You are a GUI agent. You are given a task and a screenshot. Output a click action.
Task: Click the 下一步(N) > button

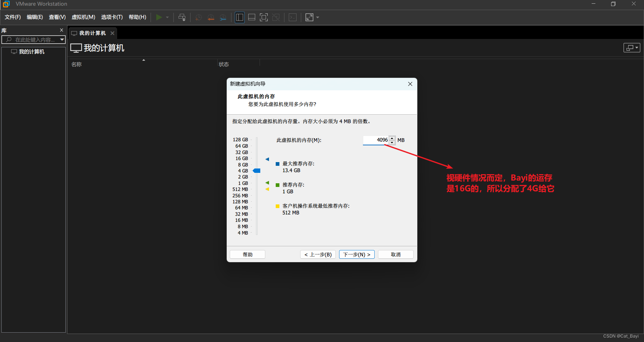coord(357,254)
